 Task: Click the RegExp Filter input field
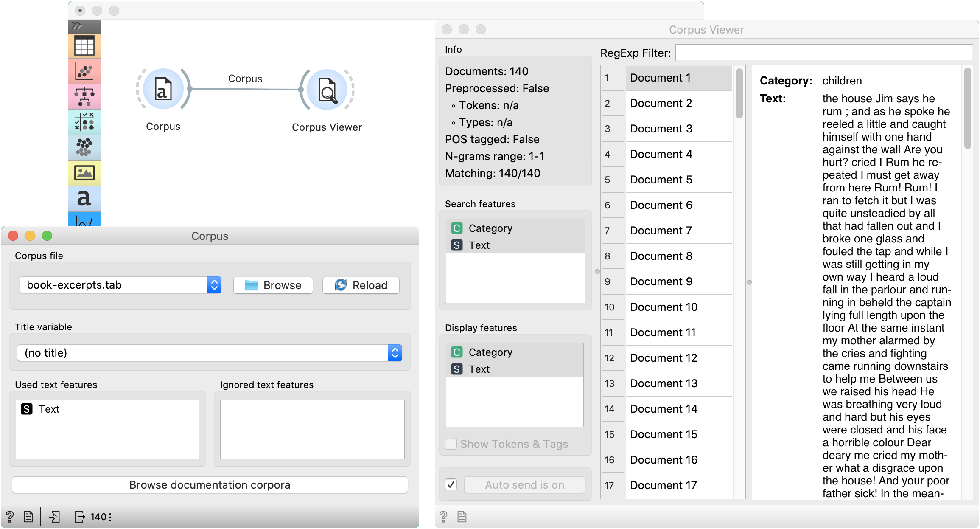823,53
